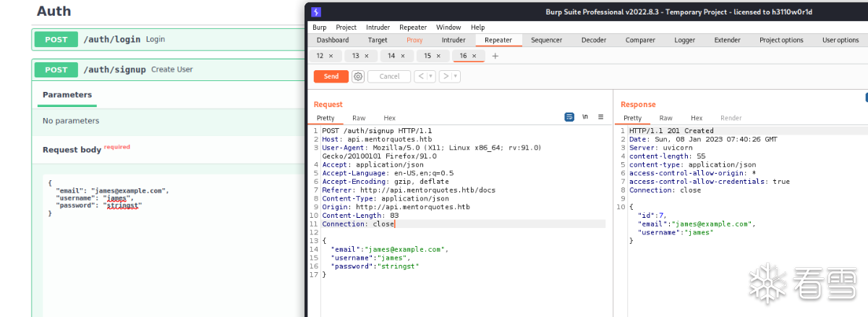Screen dimensions: 868x317
Task: Select the Response Raw view tab
Action: 665,118
